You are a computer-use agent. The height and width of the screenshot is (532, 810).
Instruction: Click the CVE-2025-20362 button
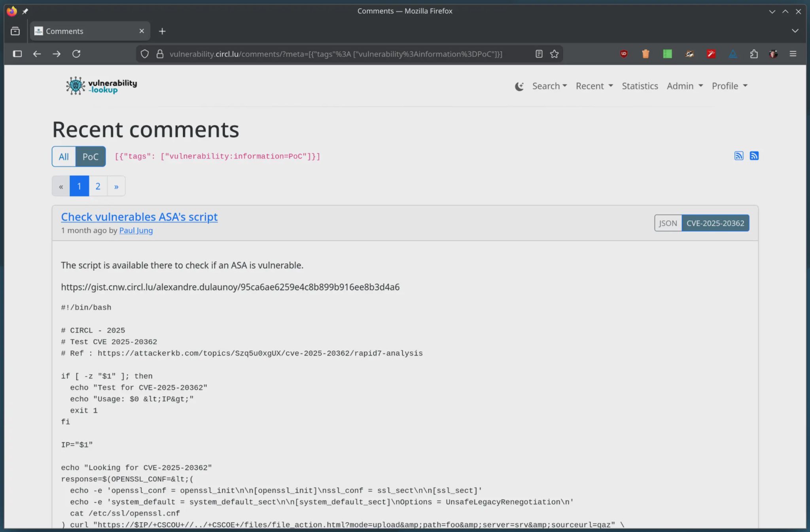(x=715, y=223)
